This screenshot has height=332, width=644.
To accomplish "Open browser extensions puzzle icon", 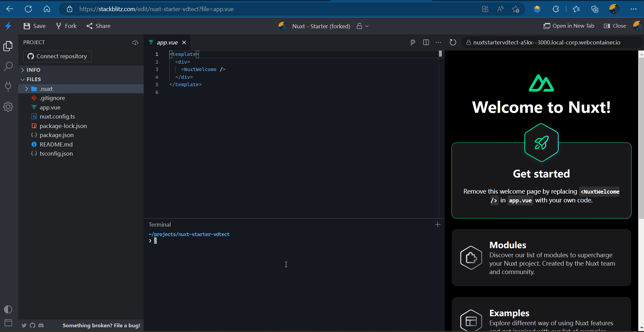I will click(556, 9).
